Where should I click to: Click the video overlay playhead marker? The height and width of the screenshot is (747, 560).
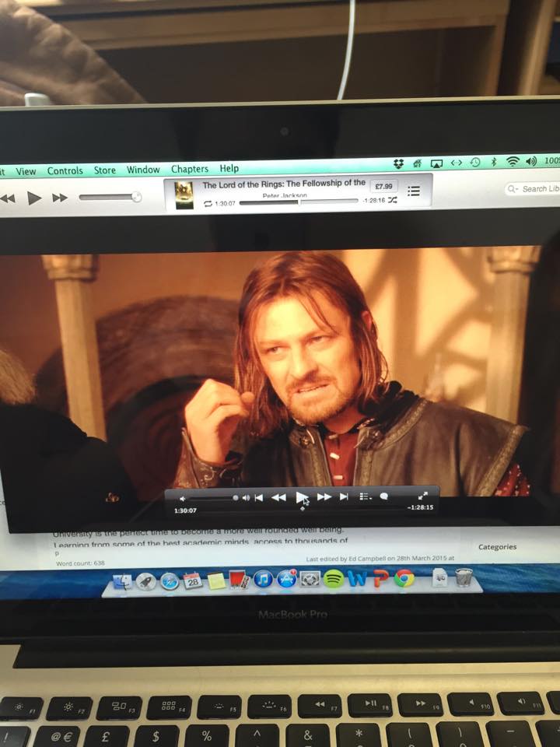click(303, 508)
